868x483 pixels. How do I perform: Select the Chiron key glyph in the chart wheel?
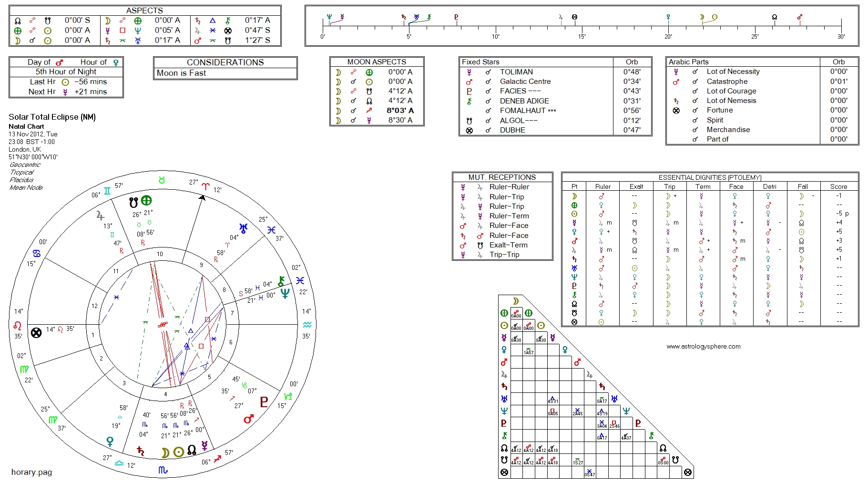tap(282, 281)
